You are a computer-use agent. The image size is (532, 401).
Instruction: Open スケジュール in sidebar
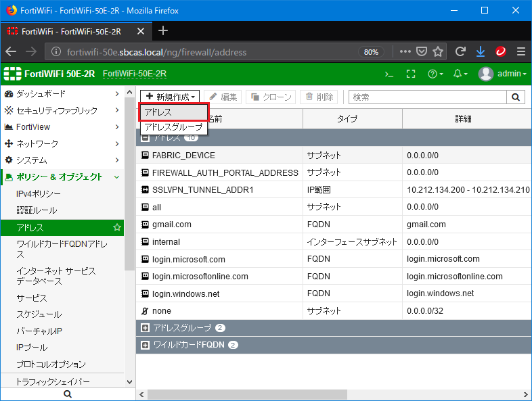[x=39, y=314]
